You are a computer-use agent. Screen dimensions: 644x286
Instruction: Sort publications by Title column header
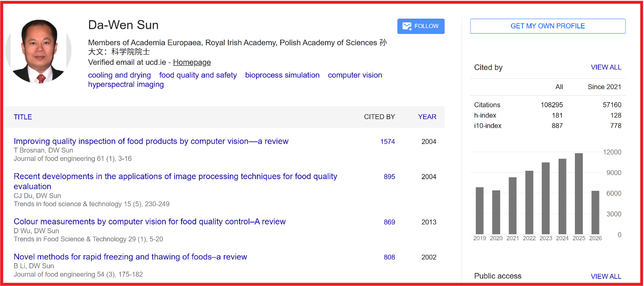[x=23, y=117]
